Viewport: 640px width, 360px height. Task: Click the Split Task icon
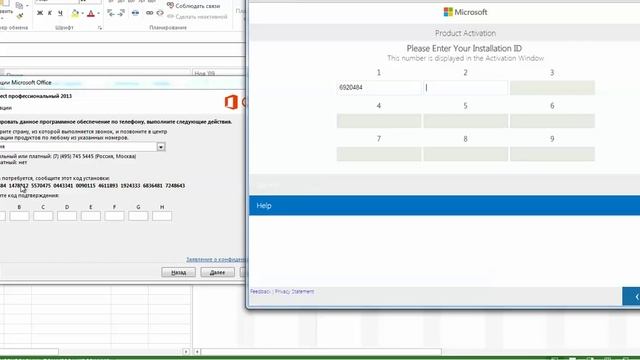(135, 13)
